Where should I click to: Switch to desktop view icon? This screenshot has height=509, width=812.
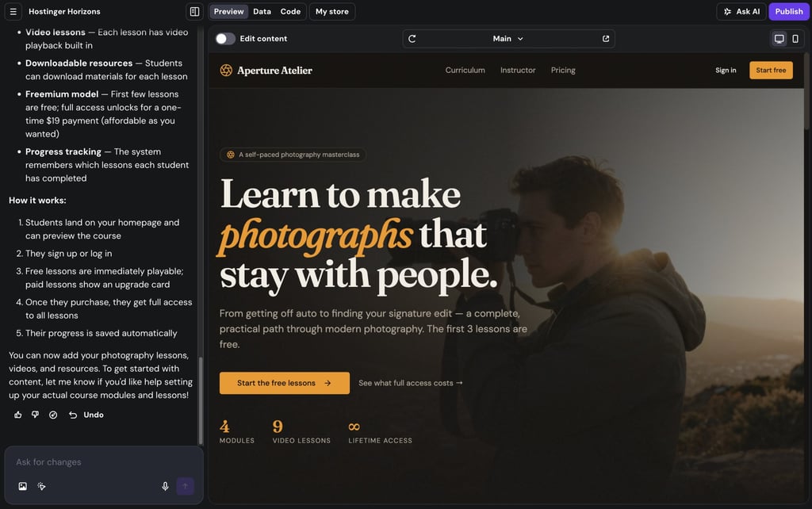(x=779, y=39)
